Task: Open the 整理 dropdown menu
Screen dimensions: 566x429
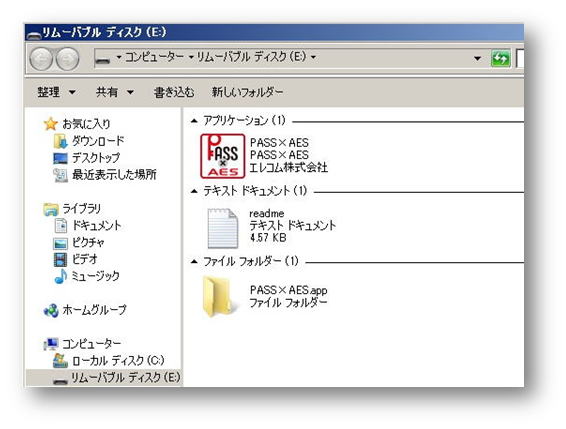Action: (x=56, y=92)
